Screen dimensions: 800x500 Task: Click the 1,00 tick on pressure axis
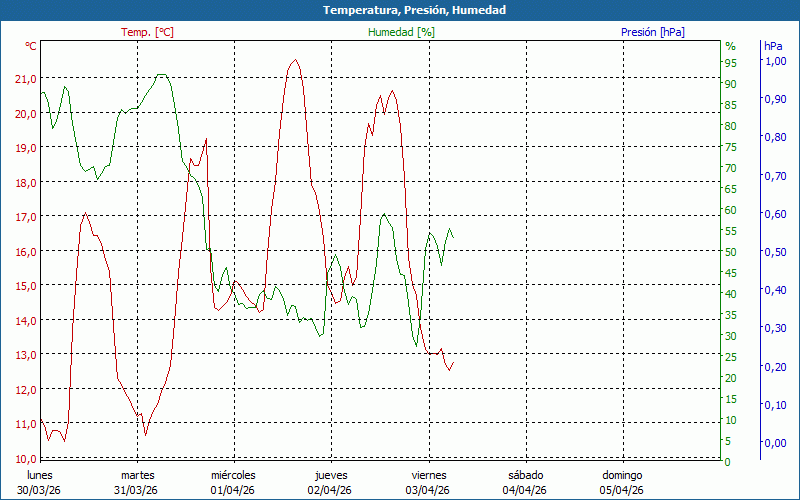pos(774,61)
